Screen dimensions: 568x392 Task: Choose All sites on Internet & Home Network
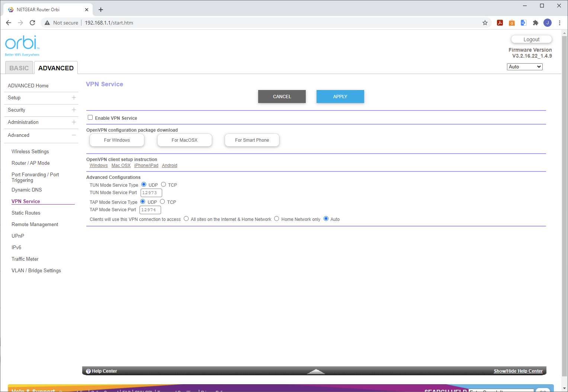click(x=186, y=219)
